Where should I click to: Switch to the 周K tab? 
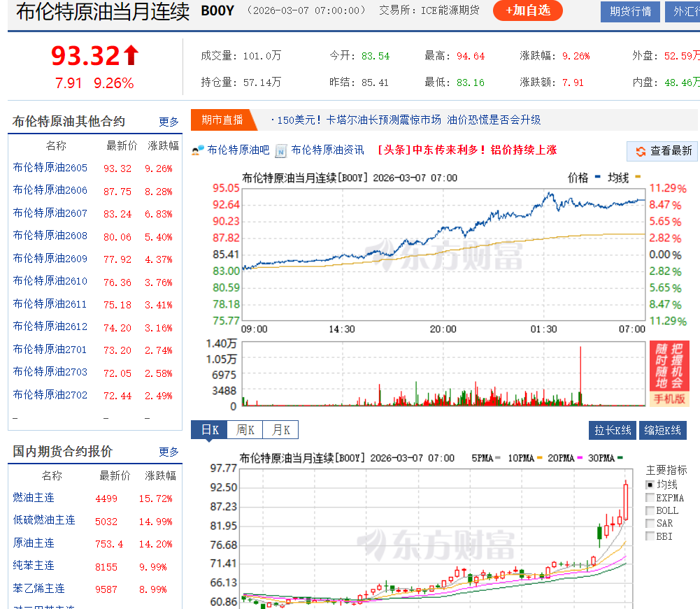pos(245,430)
